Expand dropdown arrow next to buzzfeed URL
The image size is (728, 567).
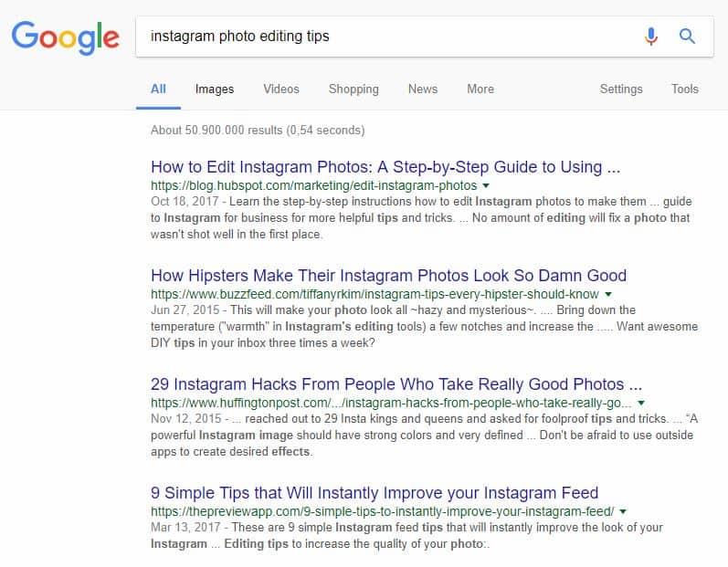(x=608, y=294)
